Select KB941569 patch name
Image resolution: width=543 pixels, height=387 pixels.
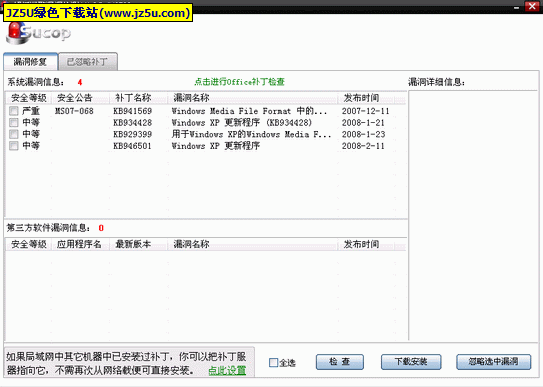click(x=133, y=111)
